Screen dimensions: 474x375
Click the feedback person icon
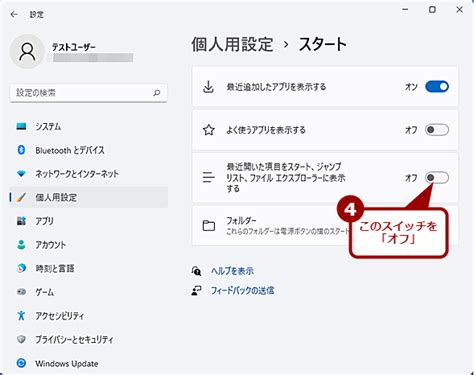(x=196, y=291)
